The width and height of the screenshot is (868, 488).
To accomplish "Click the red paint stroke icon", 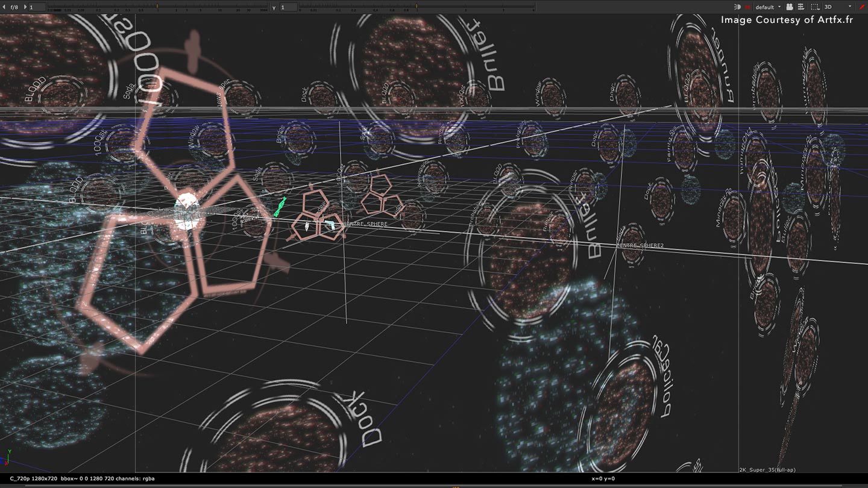I will [x=862, y=7].
